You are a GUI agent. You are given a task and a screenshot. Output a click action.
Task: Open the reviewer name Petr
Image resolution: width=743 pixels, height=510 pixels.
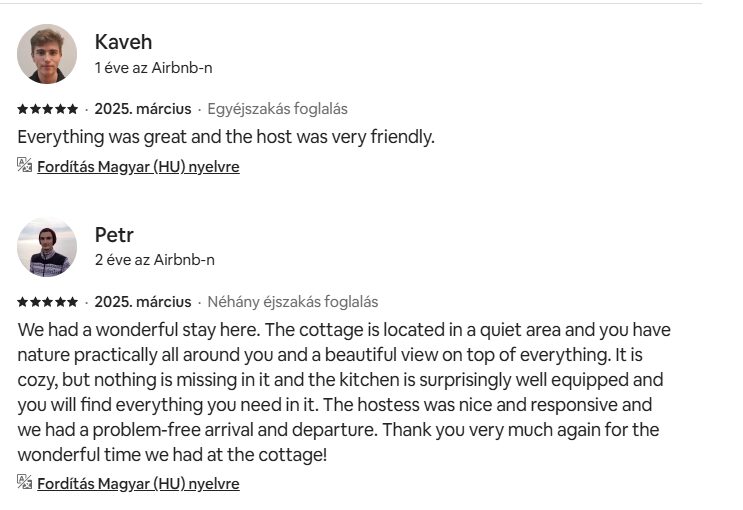coord(114,235)
